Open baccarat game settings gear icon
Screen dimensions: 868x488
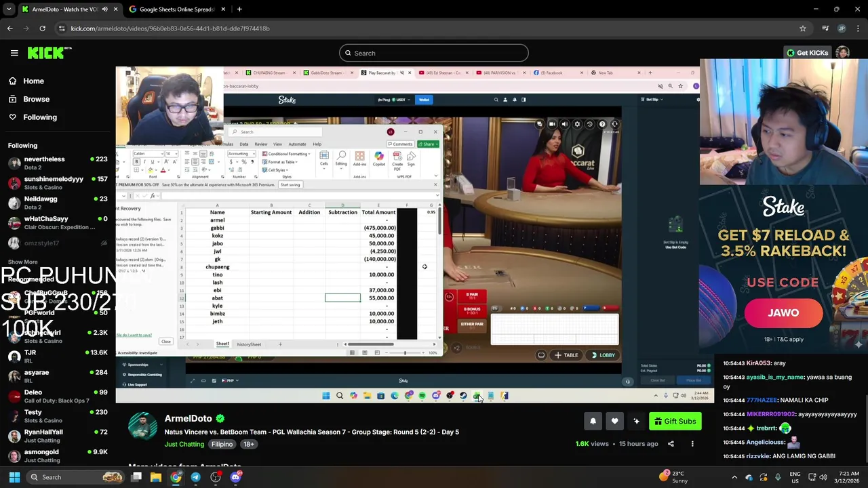(577, 124)
